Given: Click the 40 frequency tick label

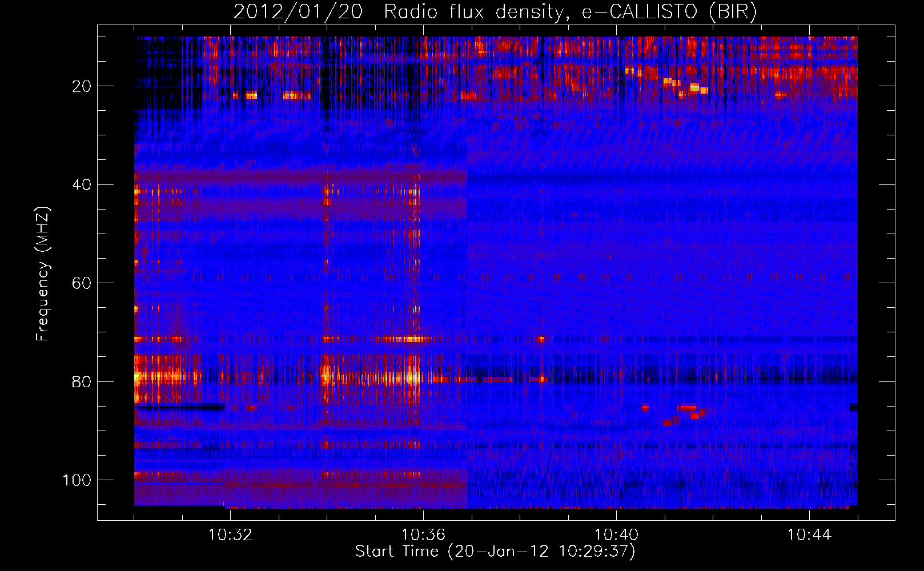Looking at the screenshot, I should click(82, 185).
